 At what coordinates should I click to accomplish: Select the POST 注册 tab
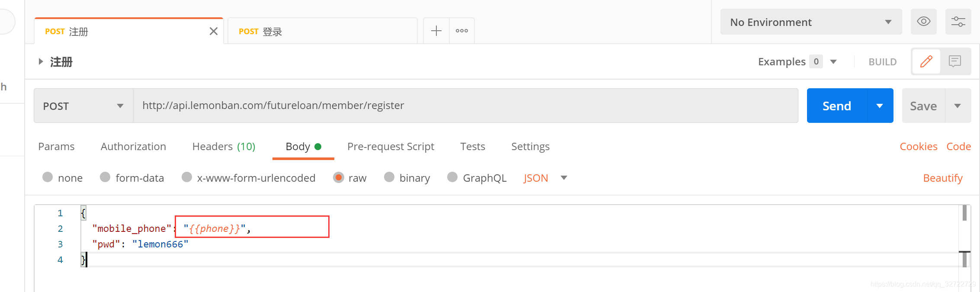coord(128,31)
